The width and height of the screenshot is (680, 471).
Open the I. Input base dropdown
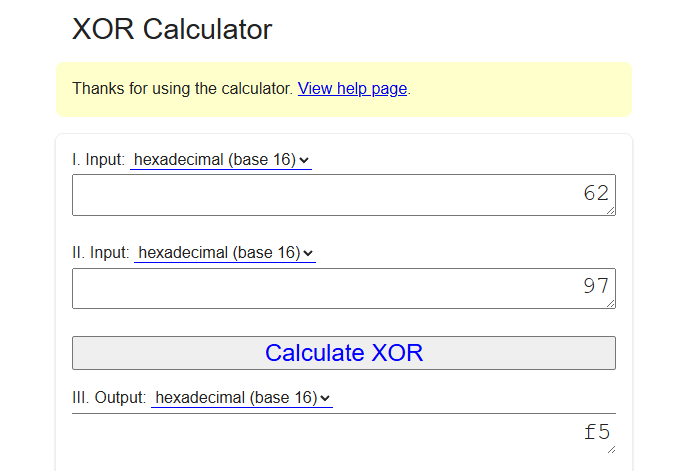221,160
